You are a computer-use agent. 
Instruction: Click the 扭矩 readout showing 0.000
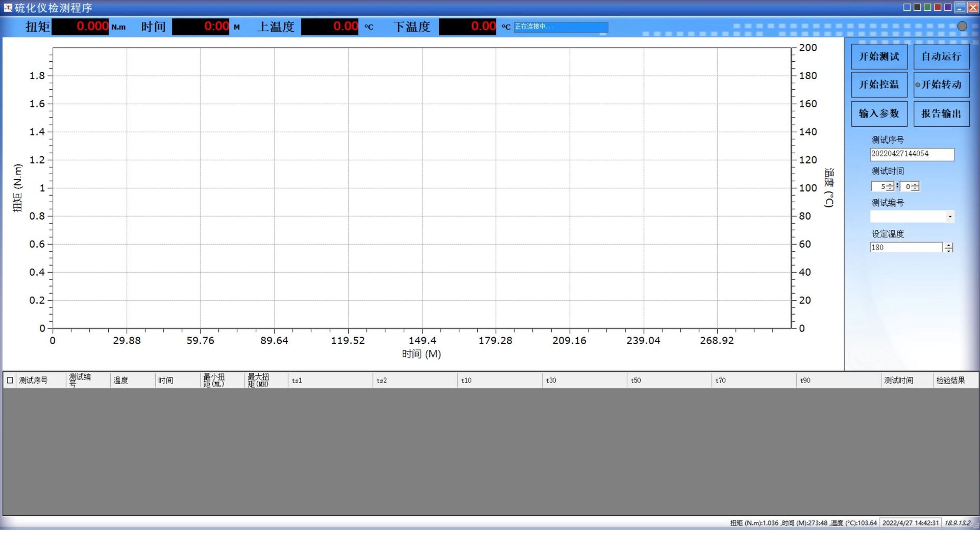[x=80, y=27]
